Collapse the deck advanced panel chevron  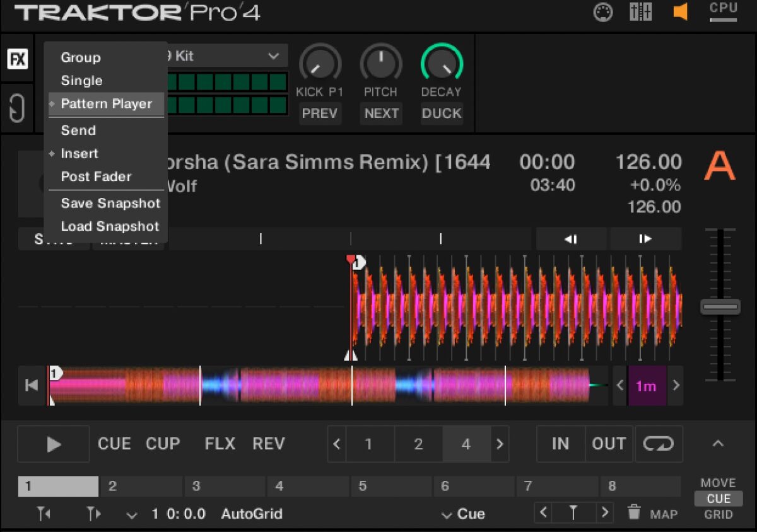(x=717, y=444)
